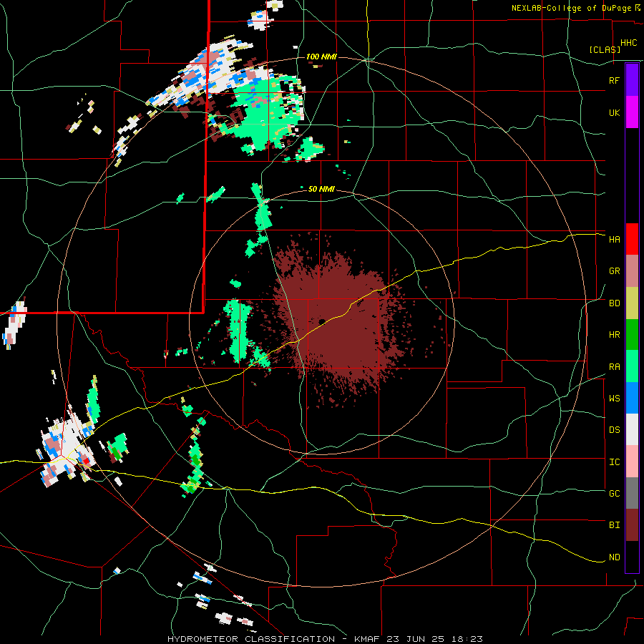644x644 pixels.
Task: Click the gray GC legend color swatch
Action: pos(632,493)
